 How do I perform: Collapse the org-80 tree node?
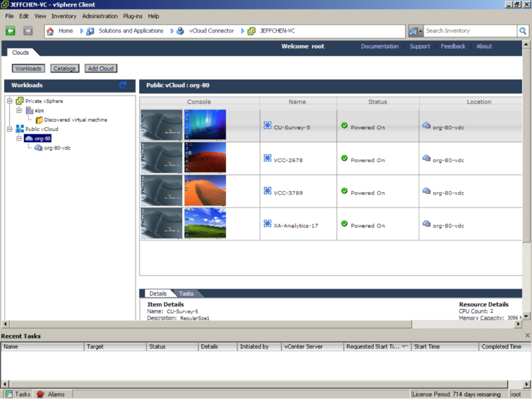[19, 138]
